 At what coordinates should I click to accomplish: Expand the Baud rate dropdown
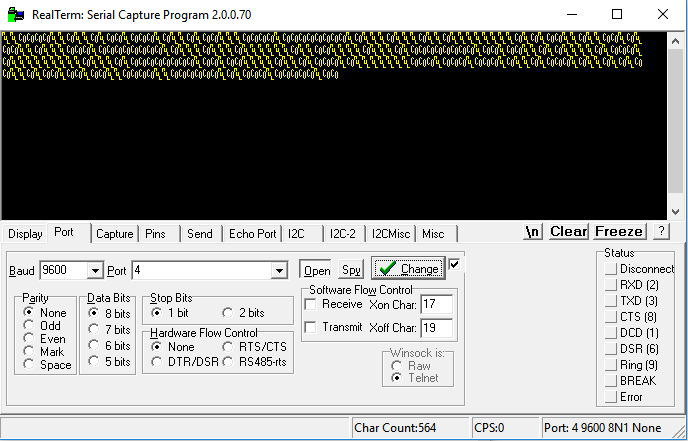[x=95, y=271]
